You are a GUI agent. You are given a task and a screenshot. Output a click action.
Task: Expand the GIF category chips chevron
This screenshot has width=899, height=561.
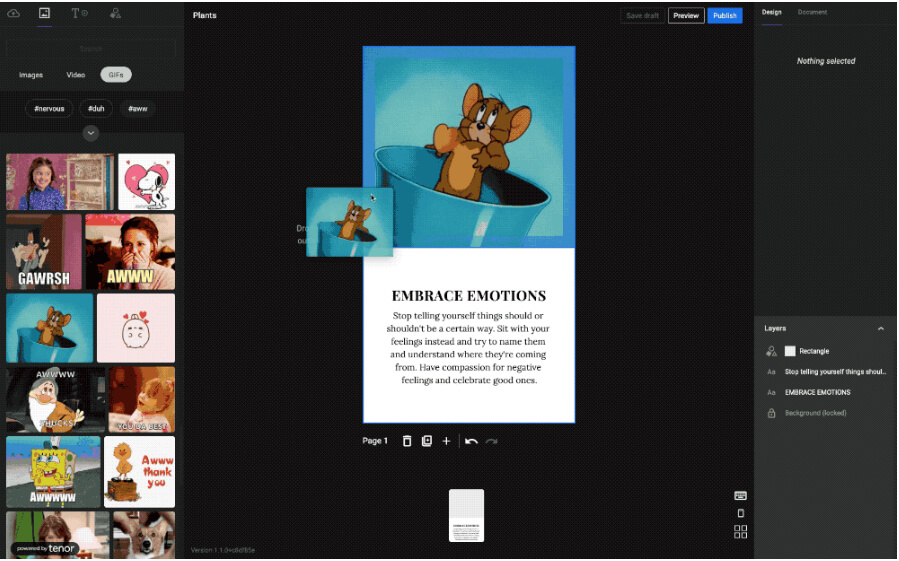91,133
